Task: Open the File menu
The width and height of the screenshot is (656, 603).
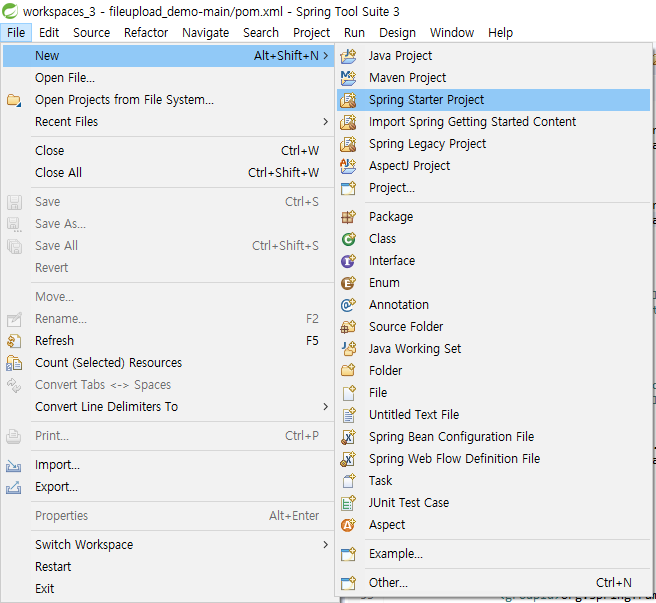Action: point(16,33)
